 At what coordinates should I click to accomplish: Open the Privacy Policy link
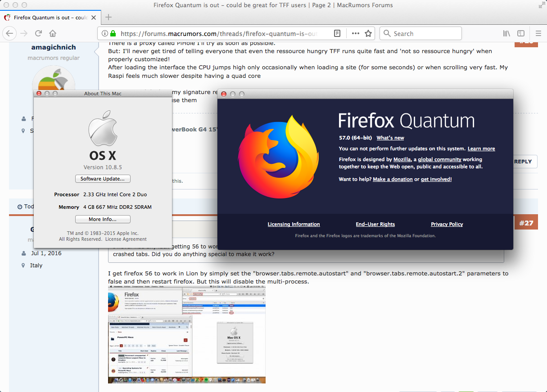pyautogui.click(x=447, y=224)
